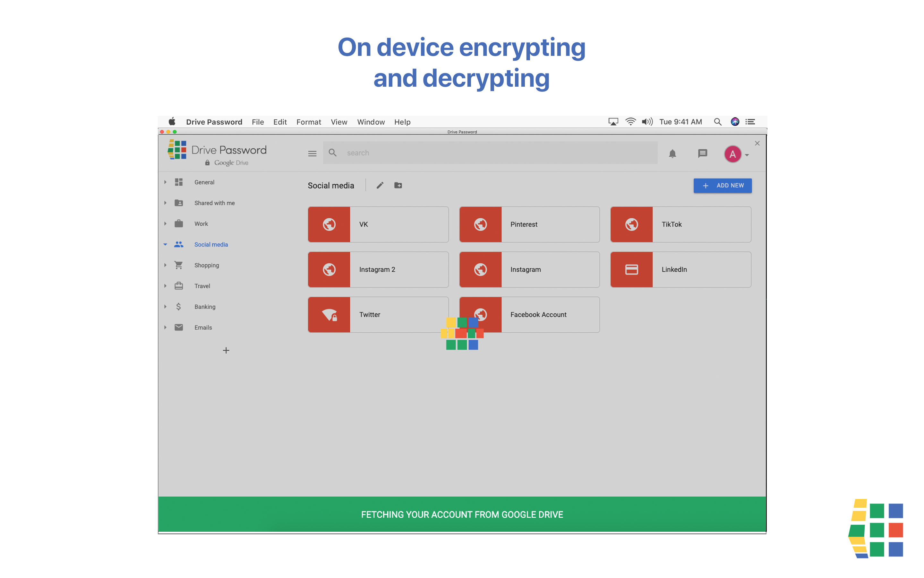Image resolution: width=924 pixels, height=578 pixels.
Task: Click the search magnifier icon
Action: [333, 153]
